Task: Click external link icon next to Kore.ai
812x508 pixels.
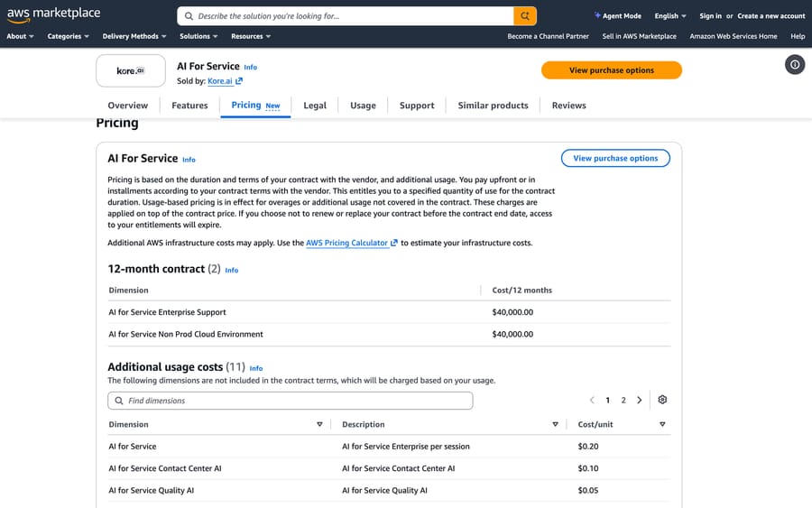Action: click(239, 81)
